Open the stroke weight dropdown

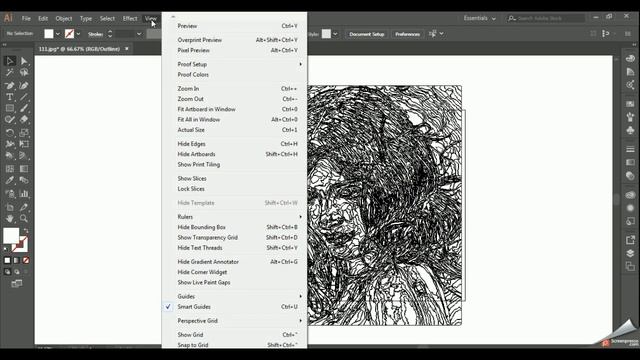coord(139,34)
